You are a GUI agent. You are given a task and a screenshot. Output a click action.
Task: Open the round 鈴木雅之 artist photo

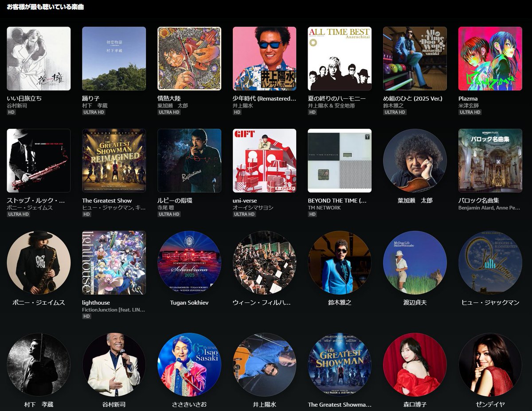340,263
